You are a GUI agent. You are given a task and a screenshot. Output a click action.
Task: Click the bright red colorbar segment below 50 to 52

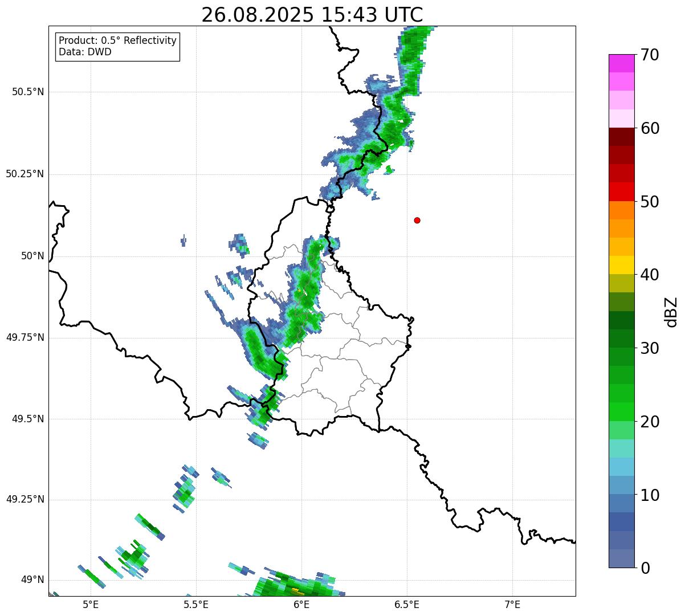click(x=622, y=191)
